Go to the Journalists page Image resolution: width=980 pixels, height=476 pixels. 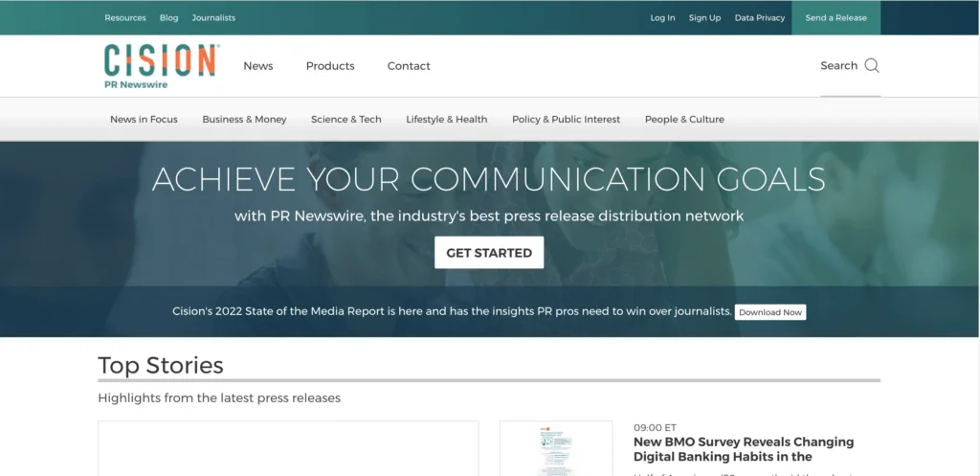[213, 17]
